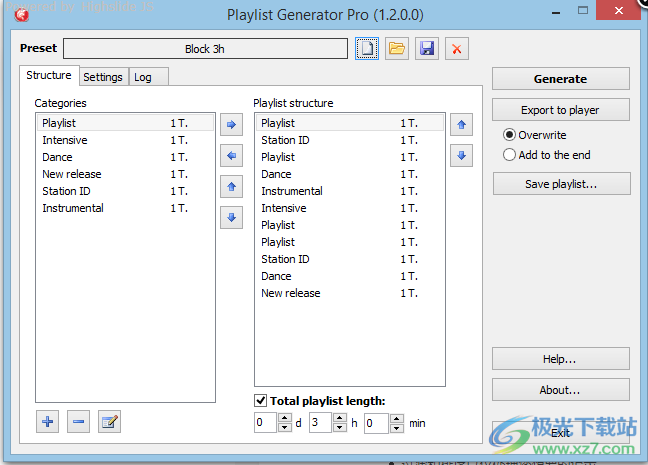Minimize the Playlist Generator Pro window
The width and height of the screenshot is (648, 465).
coord(556,12)
